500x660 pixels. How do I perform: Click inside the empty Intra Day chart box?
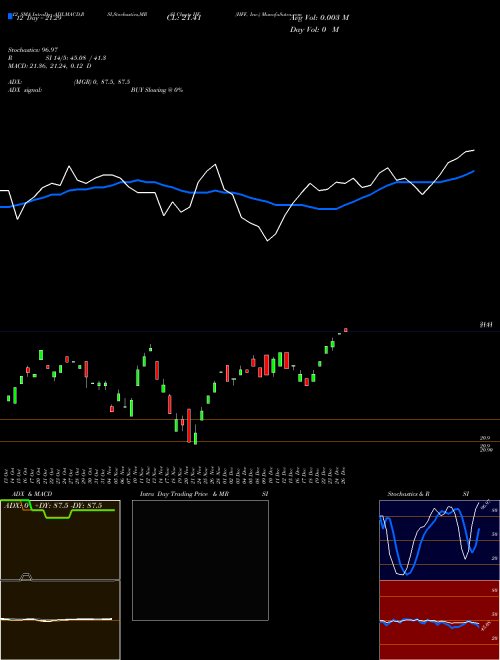[200, 560]
